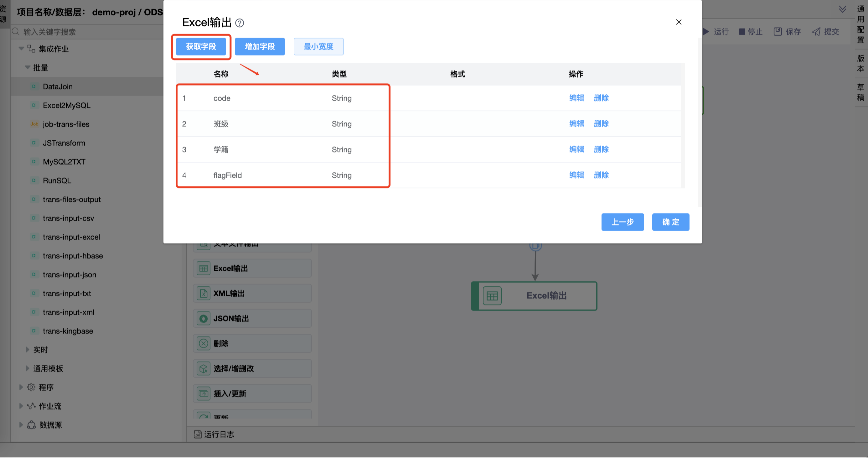Collapse the 批量 folder
The image size is (868, 458).
pyautogui.click(x=28, y=68)
